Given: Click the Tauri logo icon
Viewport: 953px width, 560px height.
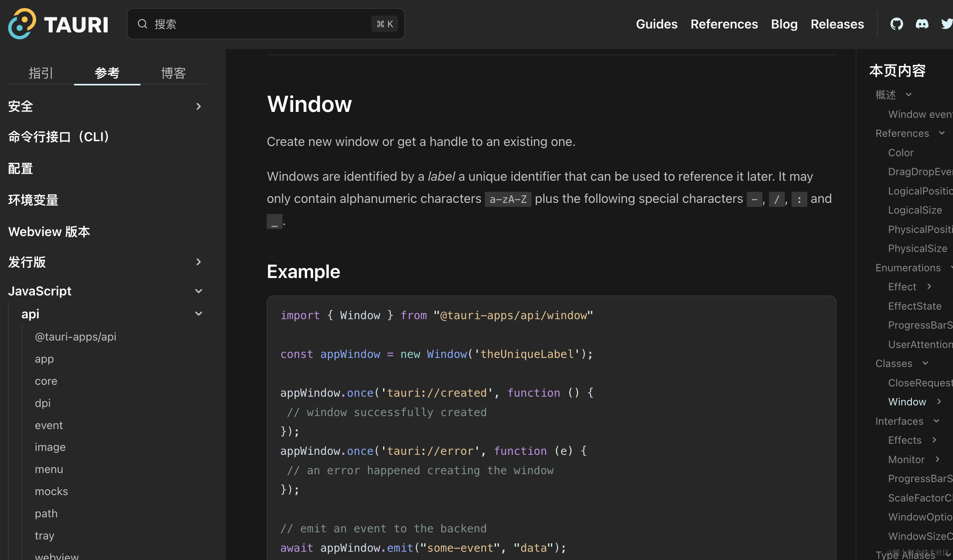Looking at the screenshot, I should (22, 24).
